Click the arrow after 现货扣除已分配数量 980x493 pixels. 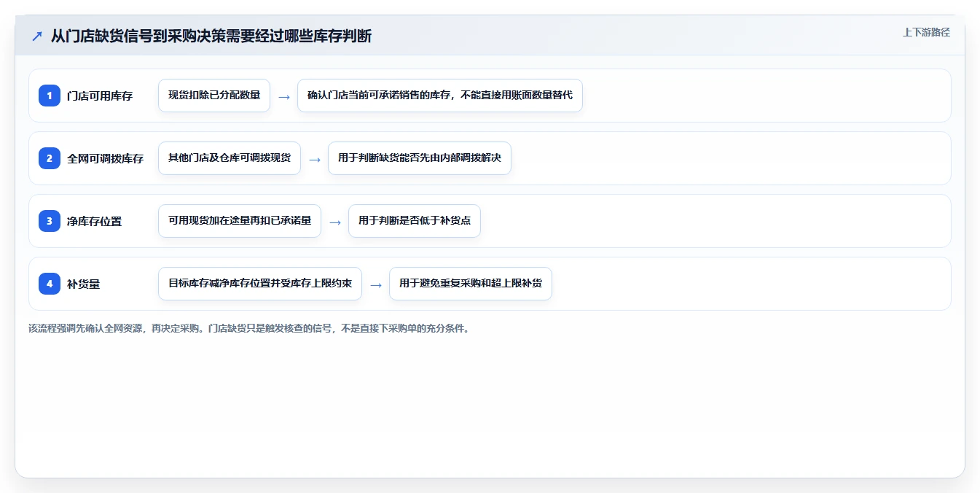284,96
